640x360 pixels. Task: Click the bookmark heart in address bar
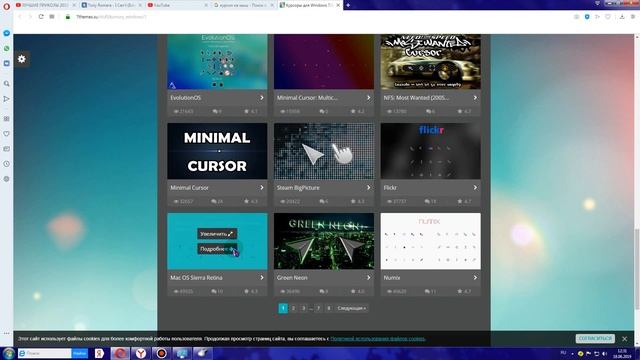608,17
